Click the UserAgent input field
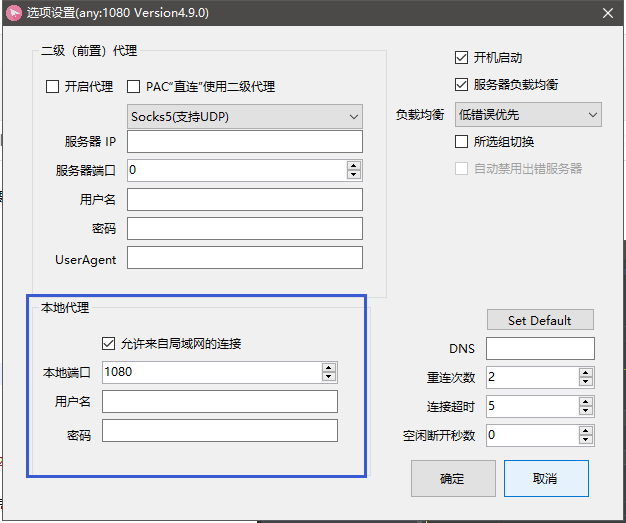Image resolution: width=626 pixels, height=523 pixels. click(245, 258)
